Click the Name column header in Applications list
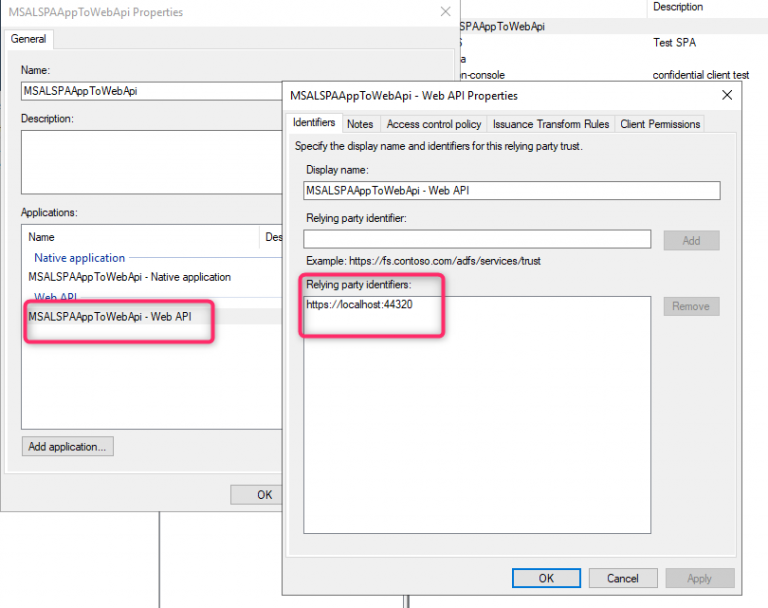The image size is (768, 608). click(142, 237)
